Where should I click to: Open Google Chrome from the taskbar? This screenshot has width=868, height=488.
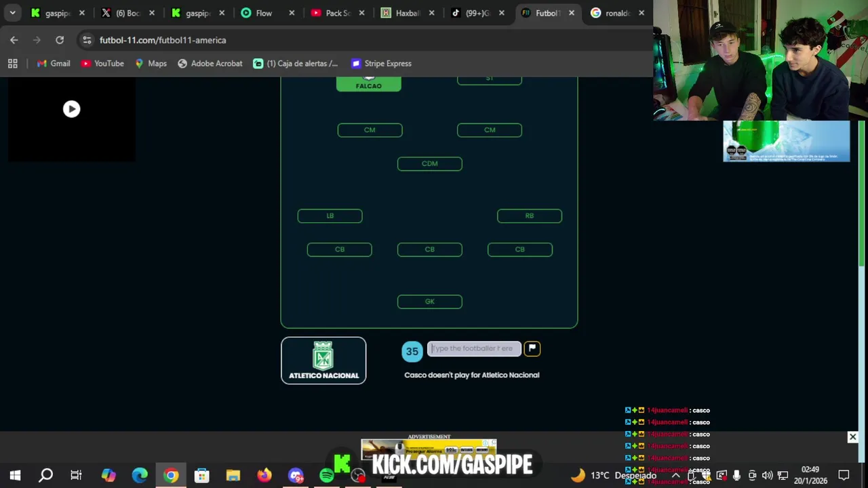pyautogui.click(x=171, y=475)
